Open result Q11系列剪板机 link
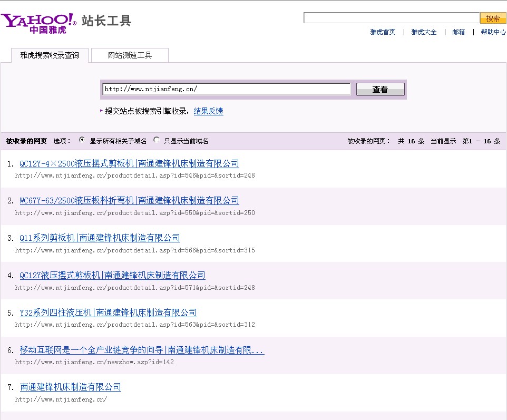Viewport: 507px width, 420px height. (100, 238)
